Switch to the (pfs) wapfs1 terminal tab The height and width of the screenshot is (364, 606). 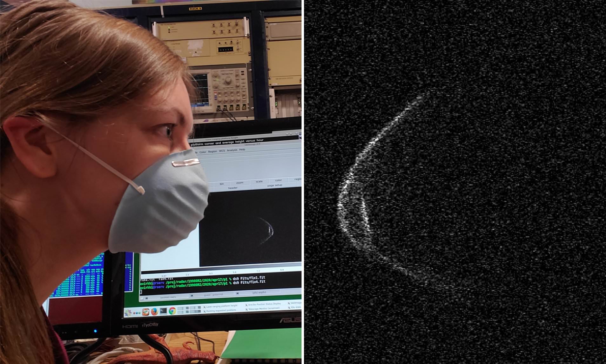259,292
